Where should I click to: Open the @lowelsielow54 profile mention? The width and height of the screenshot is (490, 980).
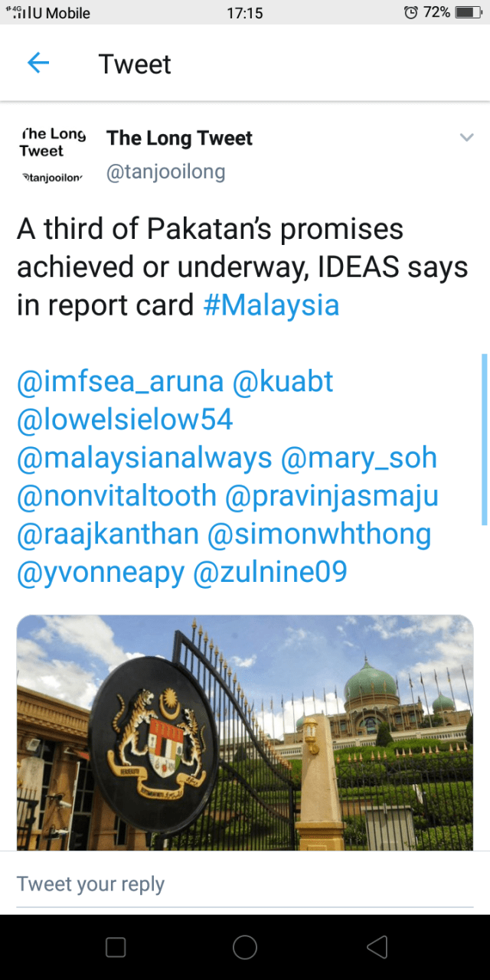point(125,420)
